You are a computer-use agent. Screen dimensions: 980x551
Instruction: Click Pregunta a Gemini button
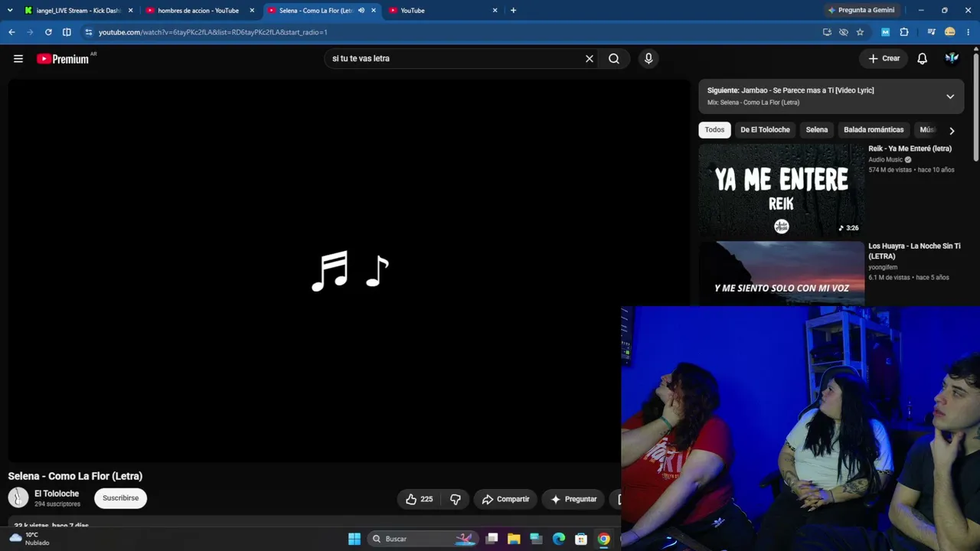[861, 11]
